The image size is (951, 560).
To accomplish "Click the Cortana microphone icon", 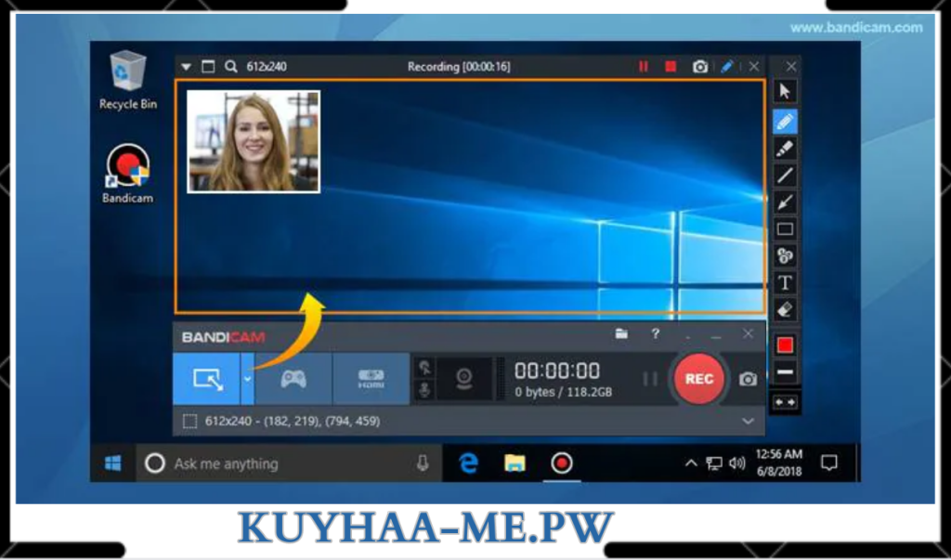I will pyautogui.click(x=423, y=463).
